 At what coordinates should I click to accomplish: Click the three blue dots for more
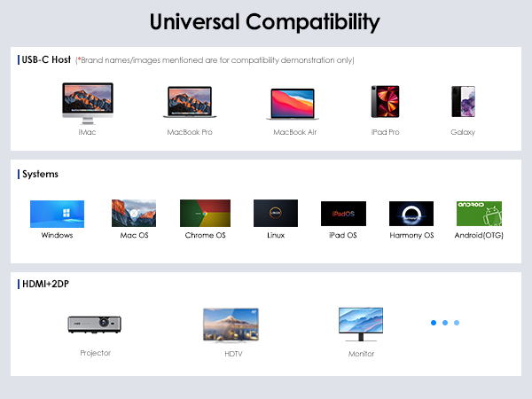[445, 323]
